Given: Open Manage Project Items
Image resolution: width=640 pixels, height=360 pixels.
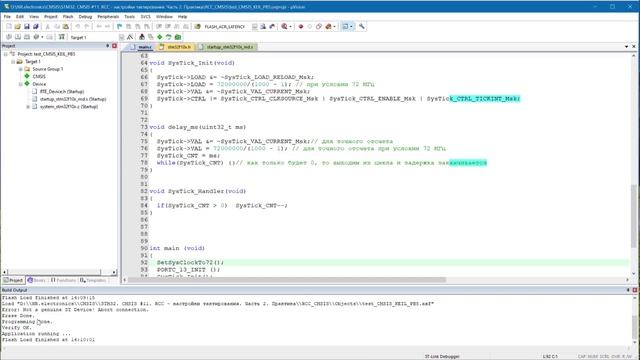Looking at the screenshot, I should [142, 37].
